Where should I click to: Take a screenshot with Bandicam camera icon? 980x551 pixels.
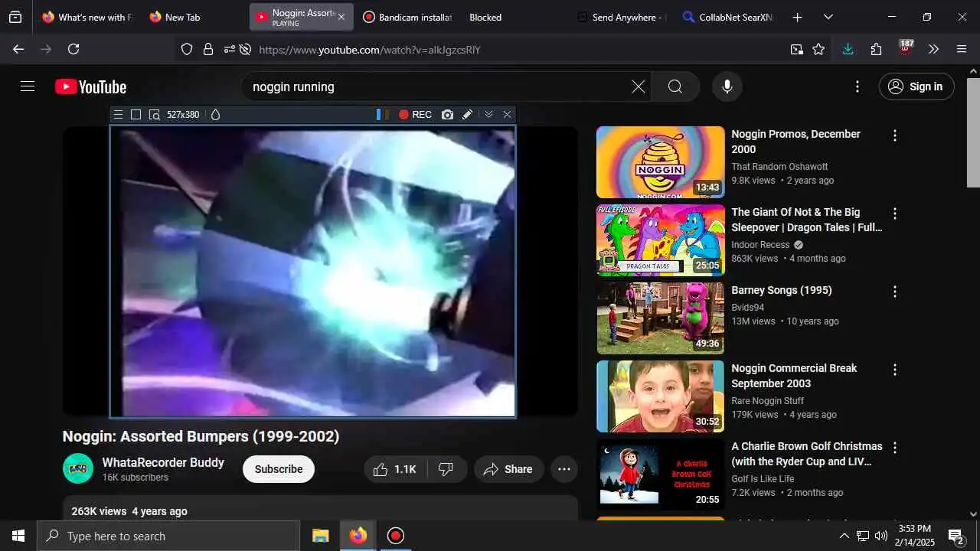coord(447,115)
